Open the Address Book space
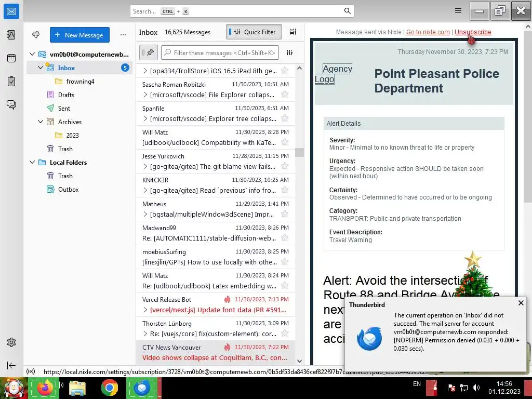Viewport: 532px width, 399px height. (11, 35)
